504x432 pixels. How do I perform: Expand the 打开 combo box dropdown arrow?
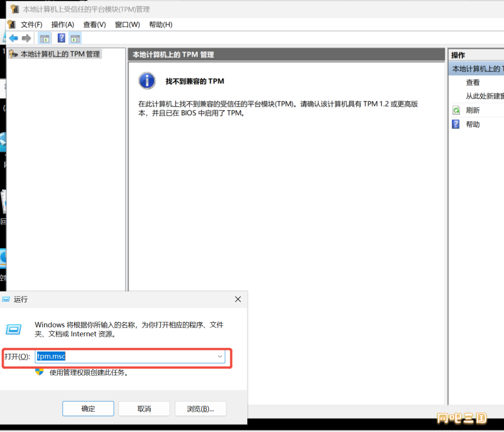pyautogui.click(x=220, y=356)
